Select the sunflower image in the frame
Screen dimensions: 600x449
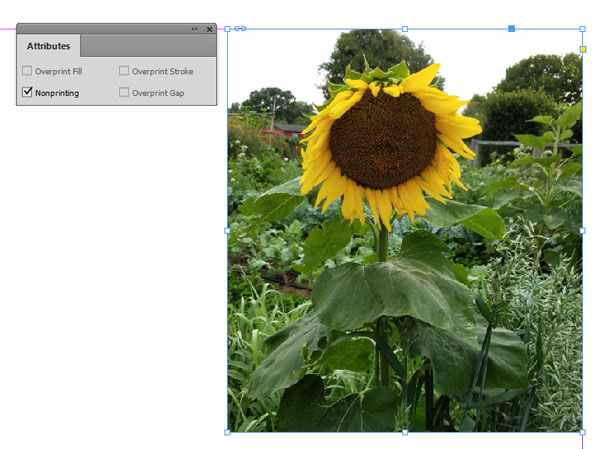pyautogui.click(x=405, y=230)
